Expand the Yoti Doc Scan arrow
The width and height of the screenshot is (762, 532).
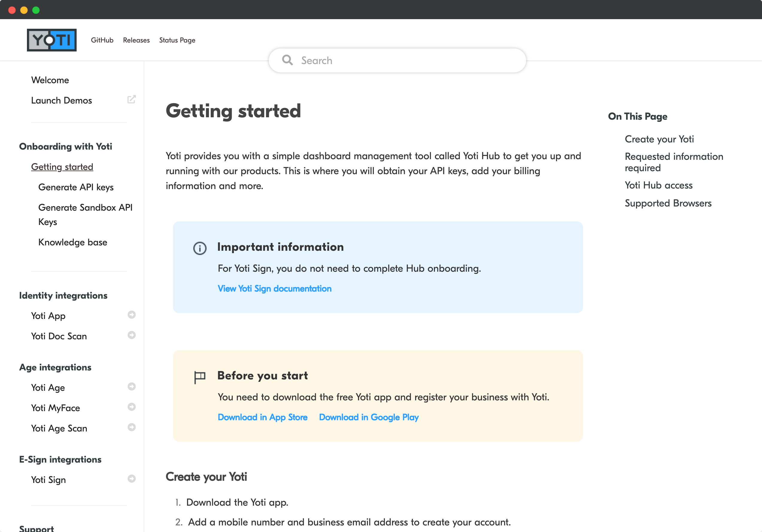point(132,335)
